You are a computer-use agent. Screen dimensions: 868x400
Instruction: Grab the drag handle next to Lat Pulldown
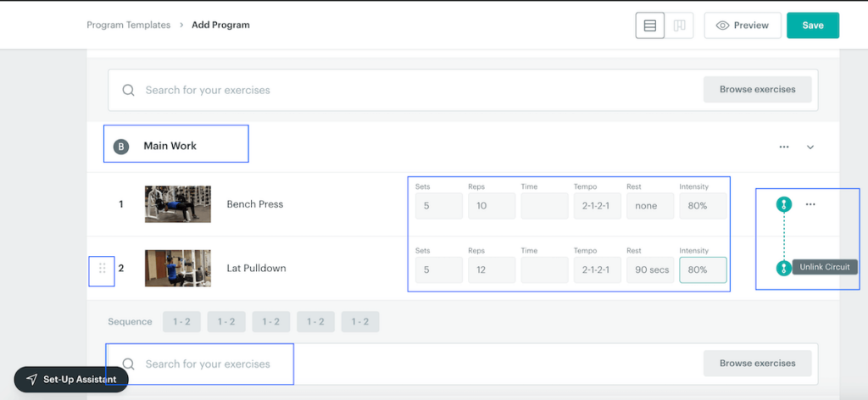pos(102,269)
